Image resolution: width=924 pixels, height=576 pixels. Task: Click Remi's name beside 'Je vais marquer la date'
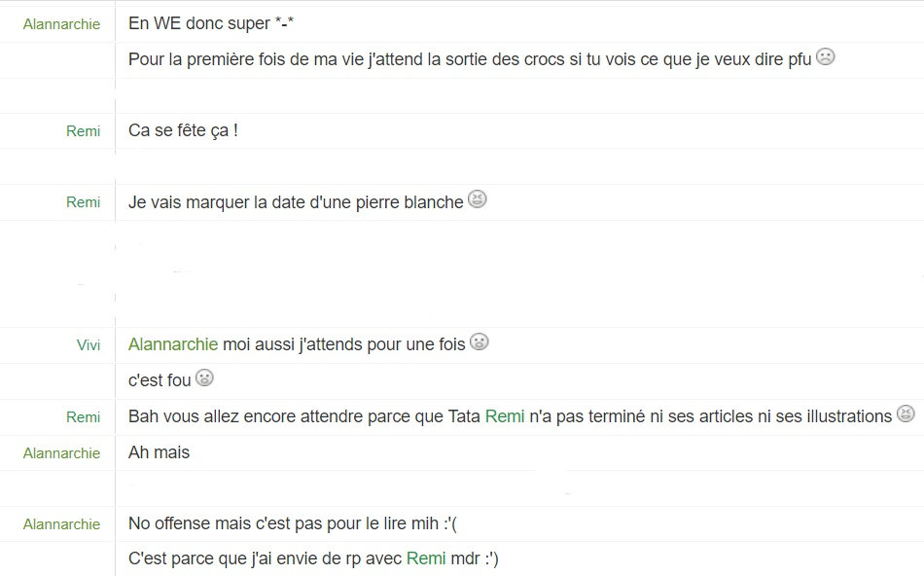pos(83,202)
